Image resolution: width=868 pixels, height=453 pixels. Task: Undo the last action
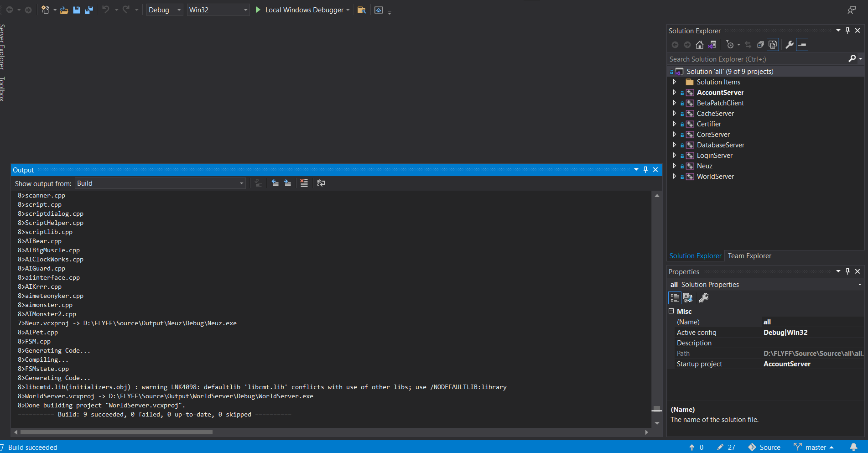coord(106,10)
